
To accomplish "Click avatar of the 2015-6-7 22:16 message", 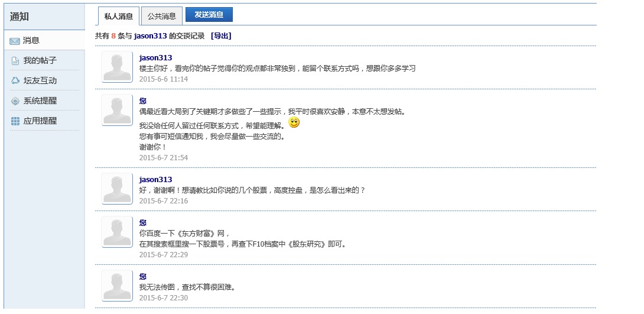I will click(x=117, y=189).
